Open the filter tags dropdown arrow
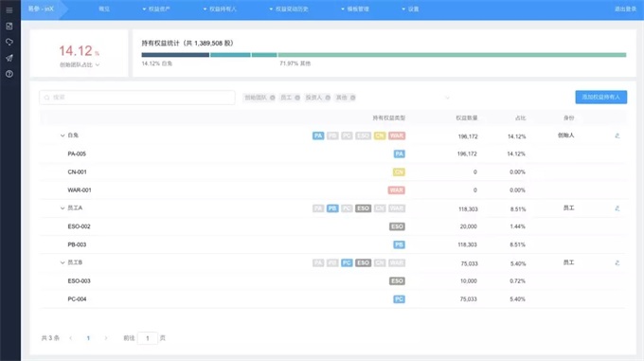Image resolution: width=644 pixels, height=361 pixels. click(x=447, y=98)
